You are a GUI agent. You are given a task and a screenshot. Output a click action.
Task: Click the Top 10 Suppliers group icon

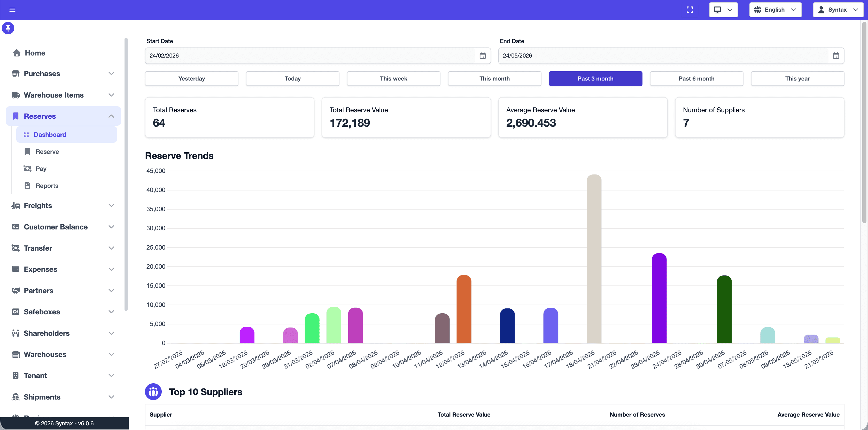153,392
